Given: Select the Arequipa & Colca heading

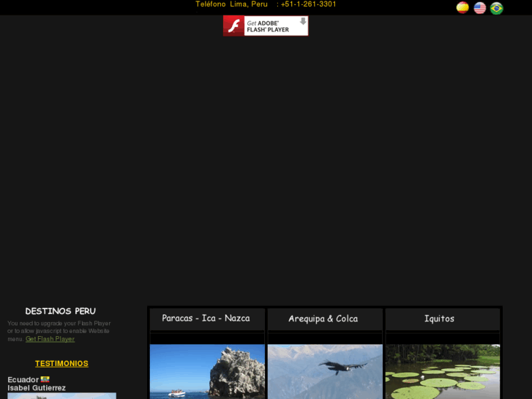Looking at the screenshot, I should click(323, 318).
